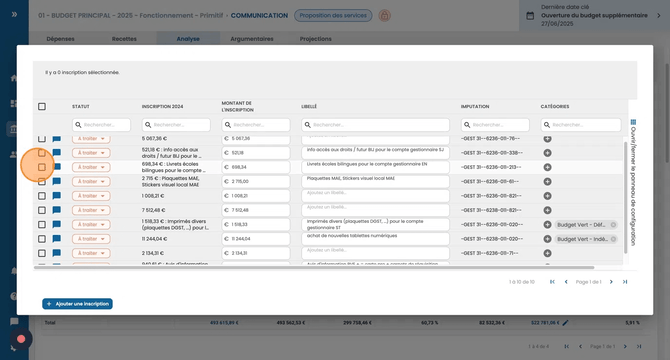The height and width of the screenshot is (360, 670).
Task: Select the Analyse tab
Action: click(188, 39)
